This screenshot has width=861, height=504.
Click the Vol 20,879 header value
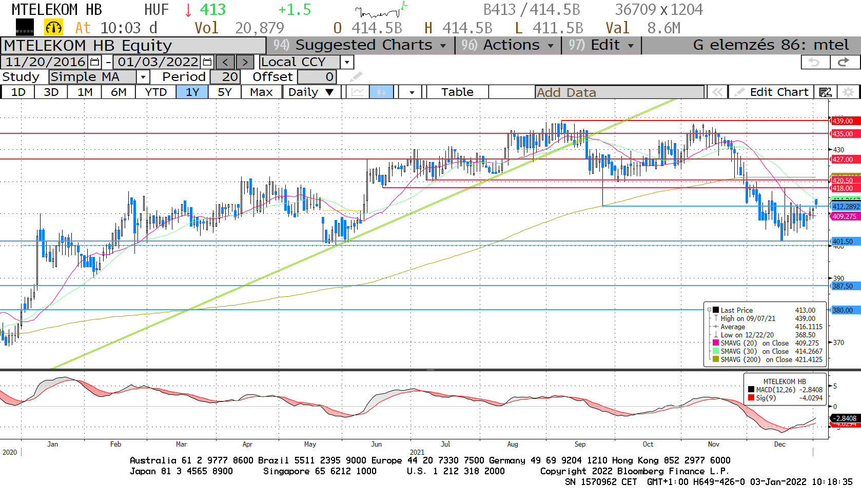pos(239,28)
